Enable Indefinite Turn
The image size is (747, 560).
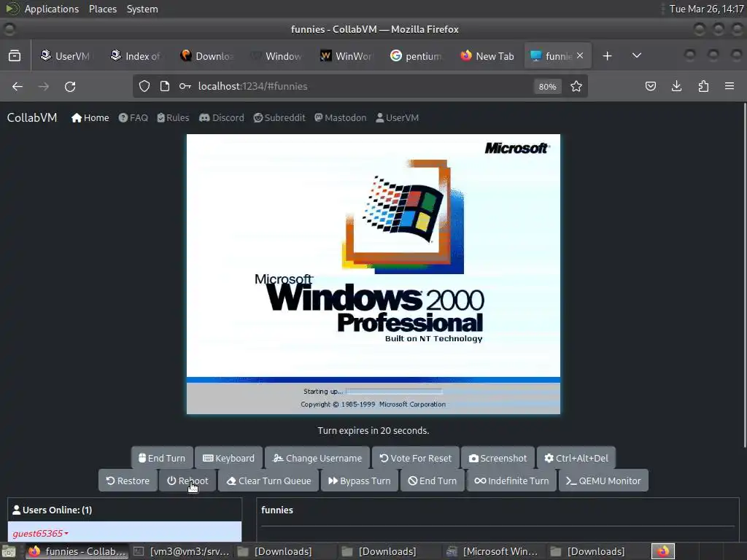[x=511, y=481]
